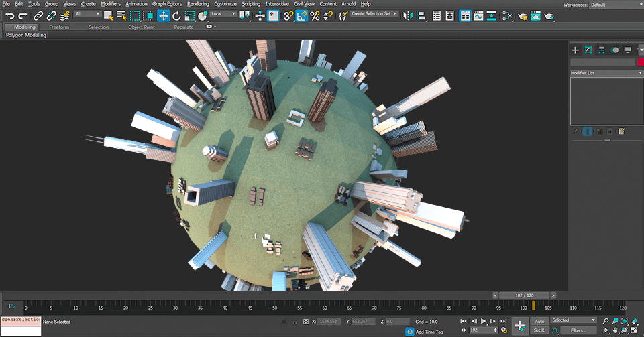
Task: Open the Display panel tab icon
Action: [628, 50]
